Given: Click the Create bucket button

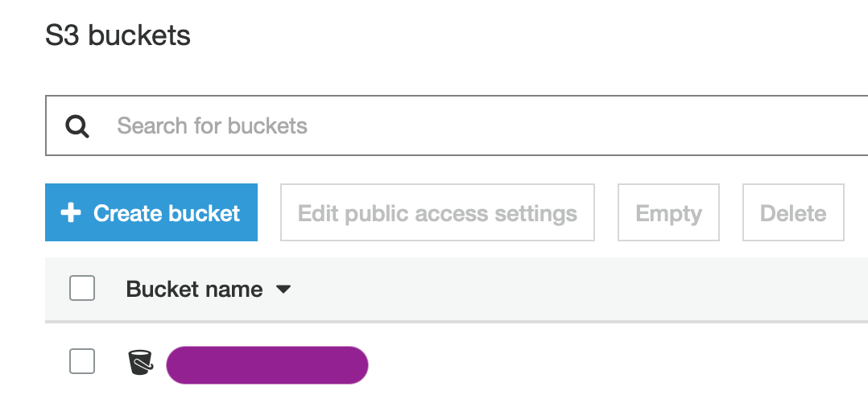Looking at the screenshot, I should click(151, 212).
